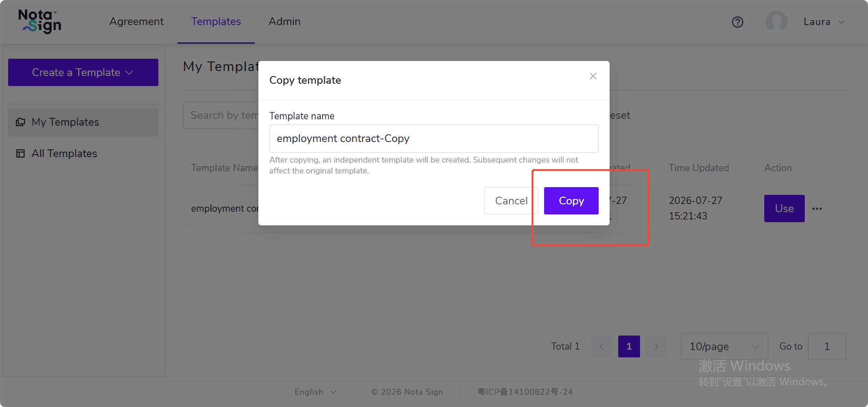Select page 1 in pagination
This screenshot has height=407, width=868.
click(x=629, y=346)
